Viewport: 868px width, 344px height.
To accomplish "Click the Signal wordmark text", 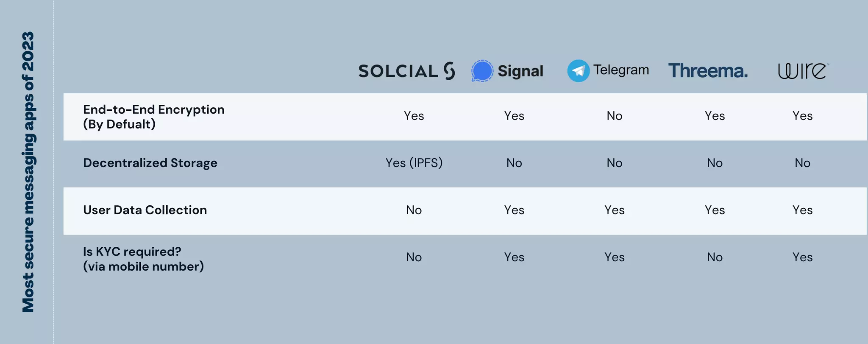I will click(520, 71).
